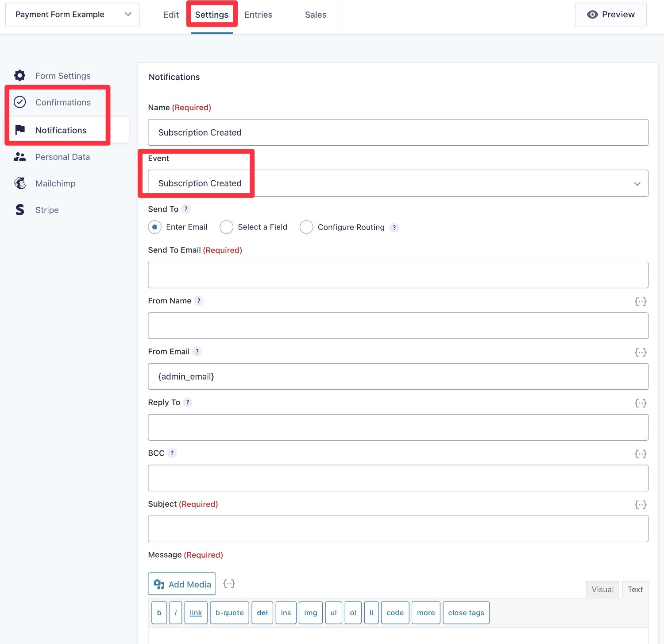The width and height of the screenshot is (664, 644).
Task: Open merge tags for From Name
Action: point(640,301)
